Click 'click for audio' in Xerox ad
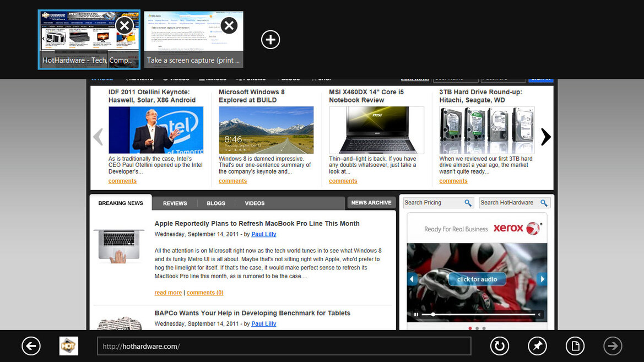This screenshot has width=644, height=362. pos(477,279)
